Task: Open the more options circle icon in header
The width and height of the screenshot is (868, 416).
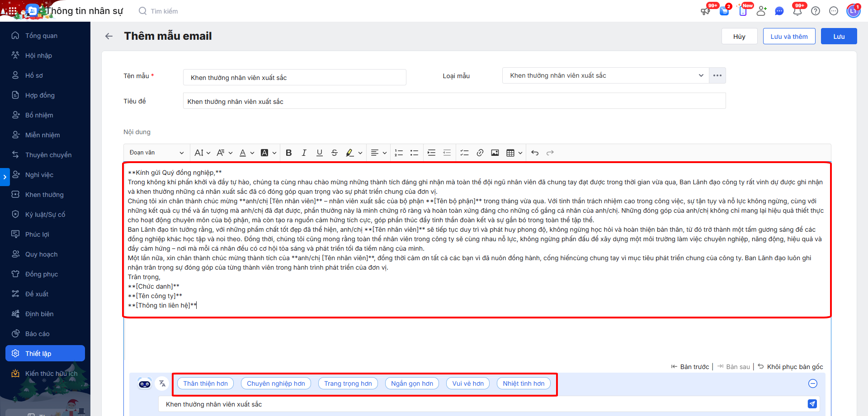Action: pyautogui.click(x=834, y=11)
